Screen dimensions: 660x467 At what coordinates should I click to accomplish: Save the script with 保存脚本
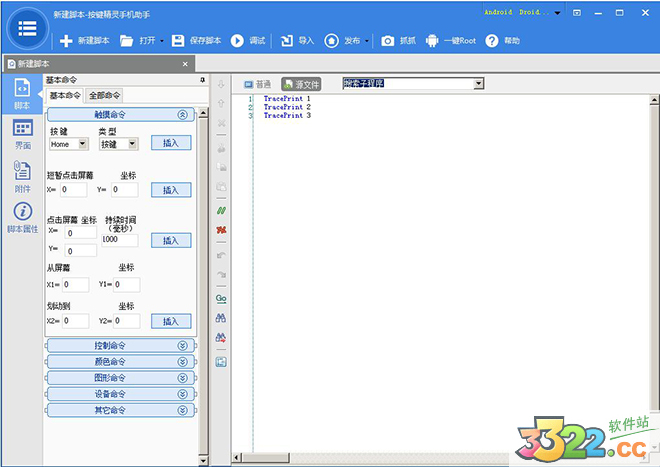click(x=196, y=41)
